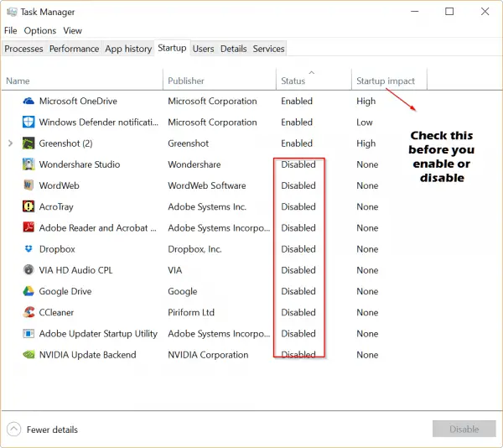The width and height of the screenshot is (503, 448).
Task: Click the NVIDIA Corporation publisher cell
Action: 208,355
